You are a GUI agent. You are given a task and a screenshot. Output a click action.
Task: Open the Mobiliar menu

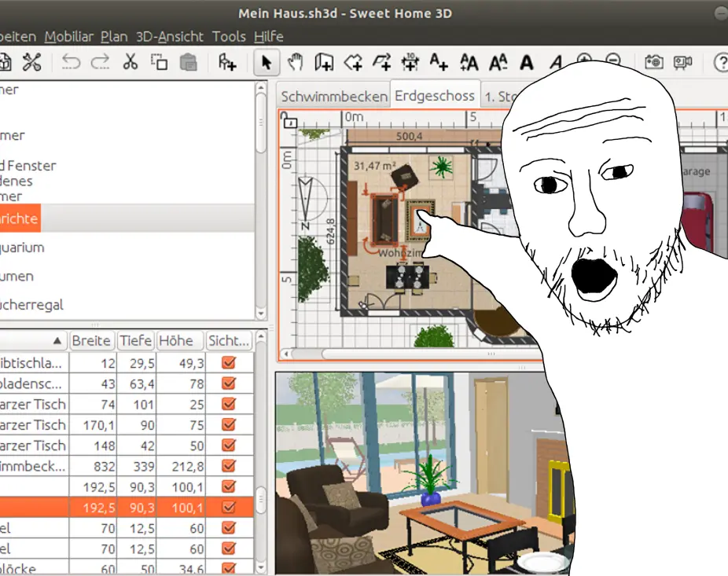click(68, 37)
